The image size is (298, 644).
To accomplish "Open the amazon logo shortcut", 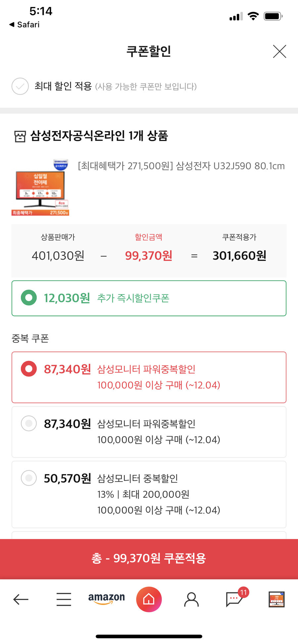I will click(x=106, y=598).
